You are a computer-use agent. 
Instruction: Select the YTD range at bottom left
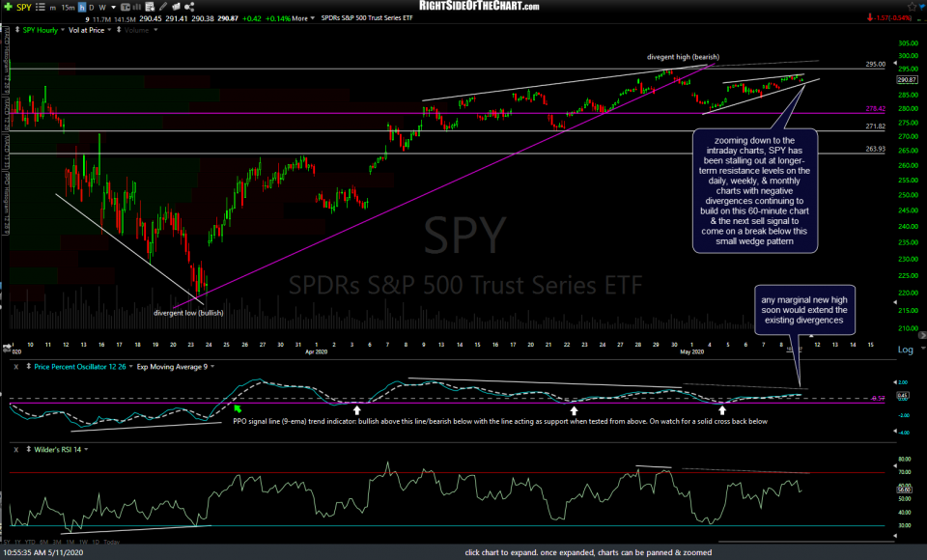click(x=29, y=543)
